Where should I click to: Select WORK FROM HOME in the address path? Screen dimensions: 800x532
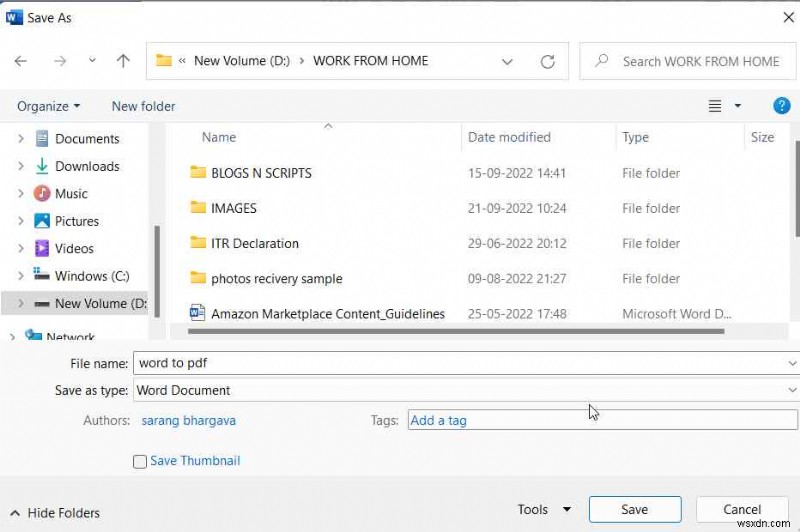(370, 61)
